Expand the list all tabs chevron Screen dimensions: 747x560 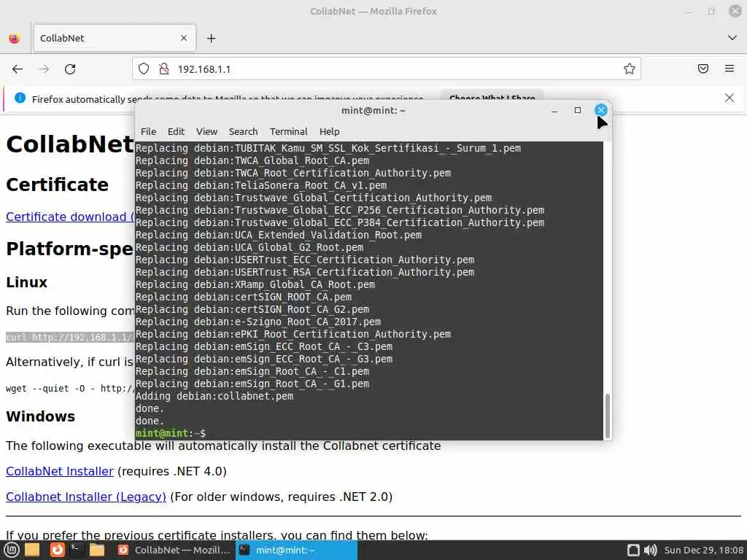pos(732,38)
